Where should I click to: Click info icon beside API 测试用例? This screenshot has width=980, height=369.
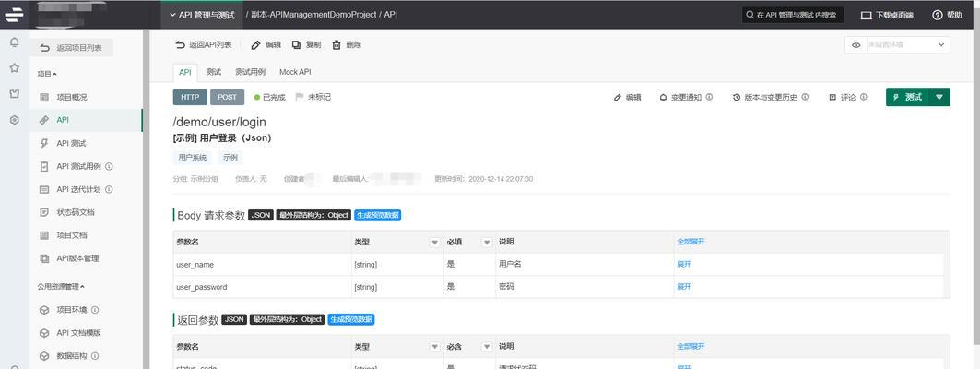pyautogui.click(x=109, y=166)
